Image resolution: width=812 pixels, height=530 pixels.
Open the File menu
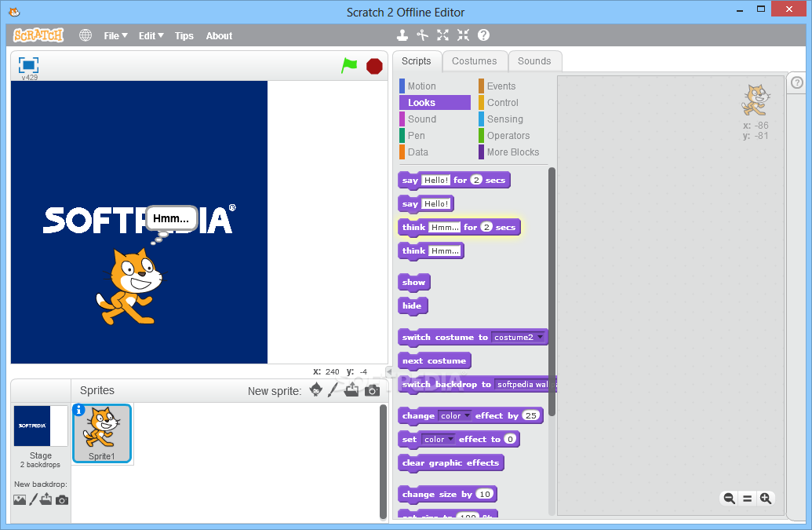pyautogui.click(x=115, y=36)
